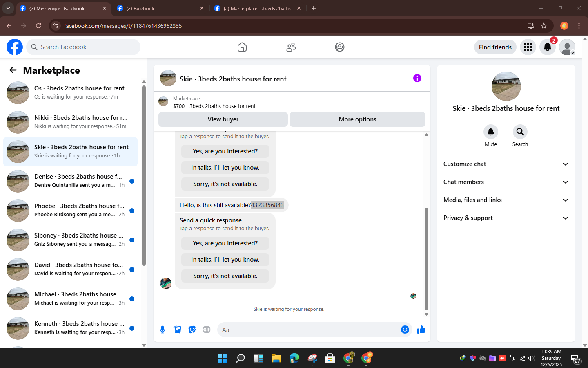Open the Friends icon in top navigation

(x=291, y=47)
